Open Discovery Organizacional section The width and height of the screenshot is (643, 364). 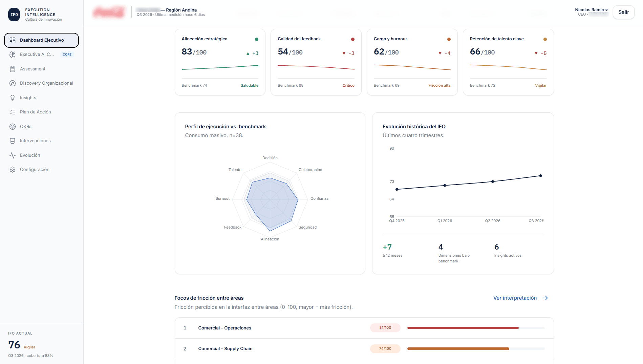tap(41, 83)
